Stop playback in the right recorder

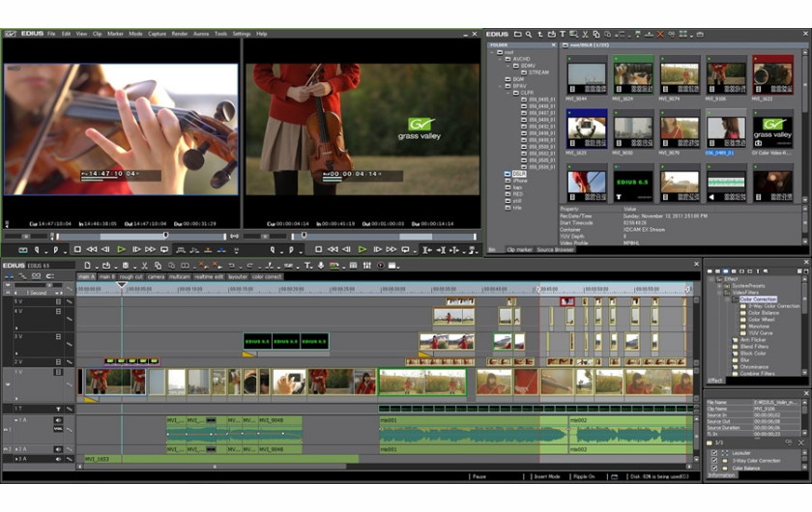(318, 249)
